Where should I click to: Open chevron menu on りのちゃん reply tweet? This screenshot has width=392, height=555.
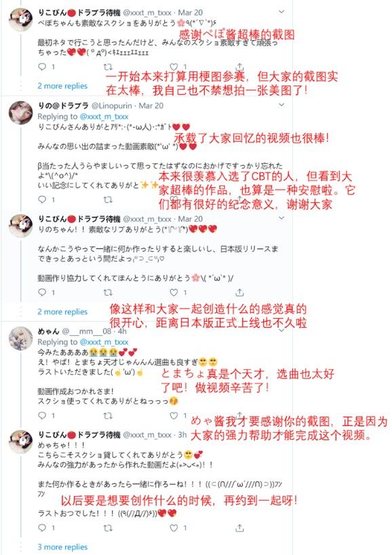[x=281, y=218]
